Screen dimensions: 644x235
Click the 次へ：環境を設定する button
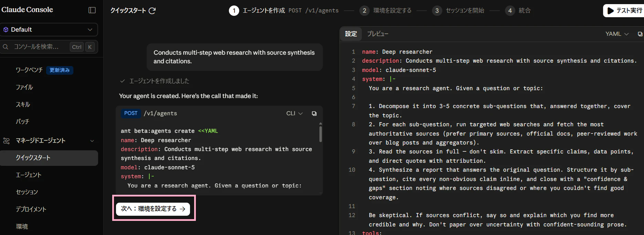click(153, 209)
